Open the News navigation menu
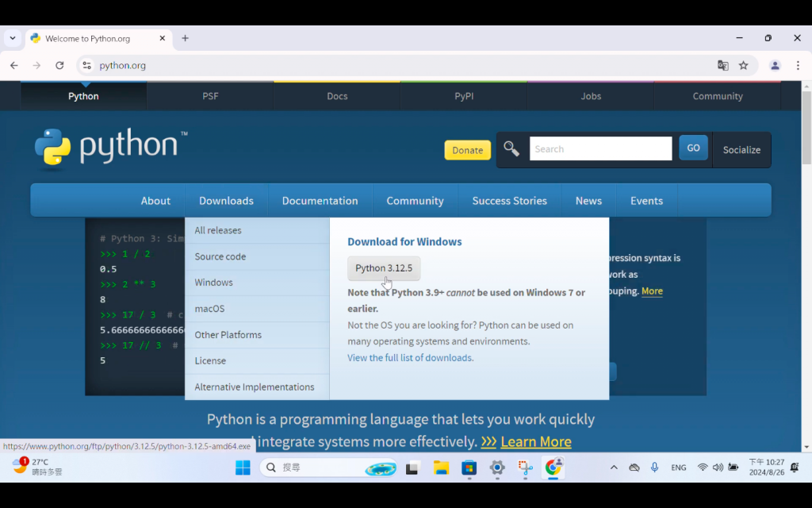This screenshot has width=812, height=508. tap(589, 201)
